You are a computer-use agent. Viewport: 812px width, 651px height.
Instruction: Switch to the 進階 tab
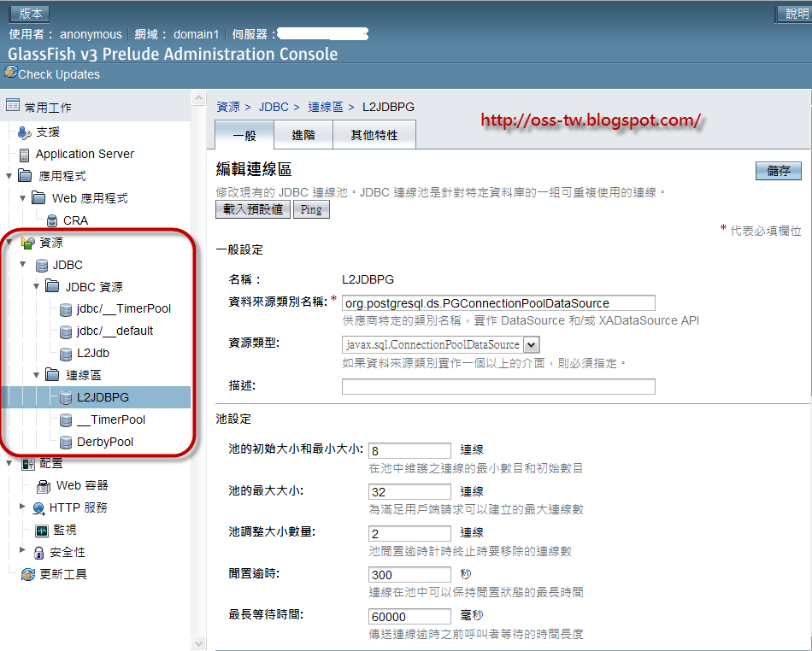coord(303,135)
